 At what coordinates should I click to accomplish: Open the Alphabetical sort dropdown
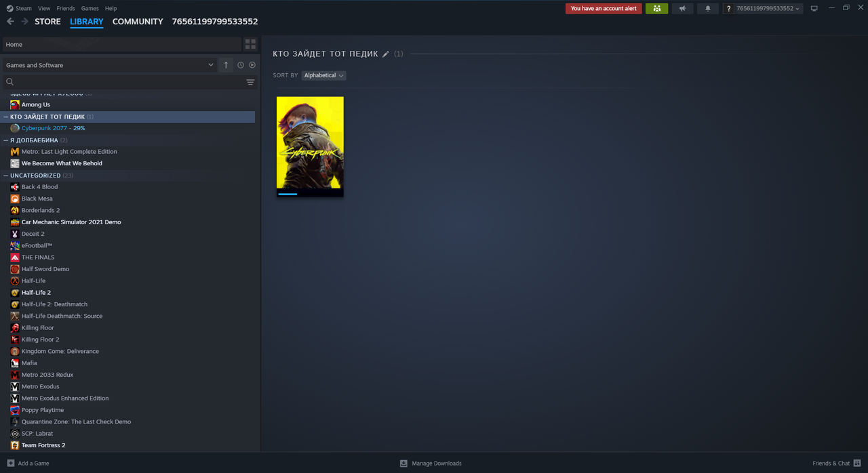323,75
